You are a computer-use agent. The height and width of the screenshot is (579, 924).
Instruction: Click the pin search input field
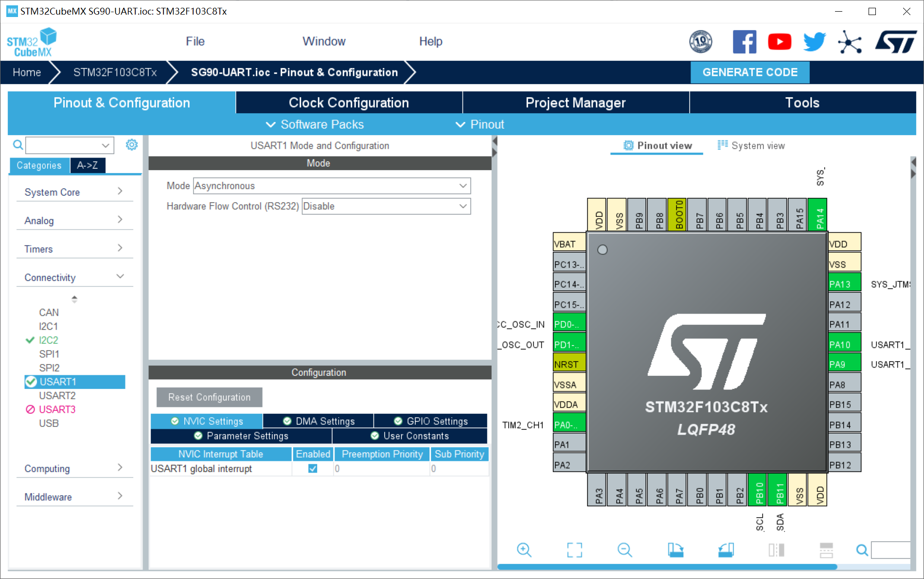click(890, 550)
